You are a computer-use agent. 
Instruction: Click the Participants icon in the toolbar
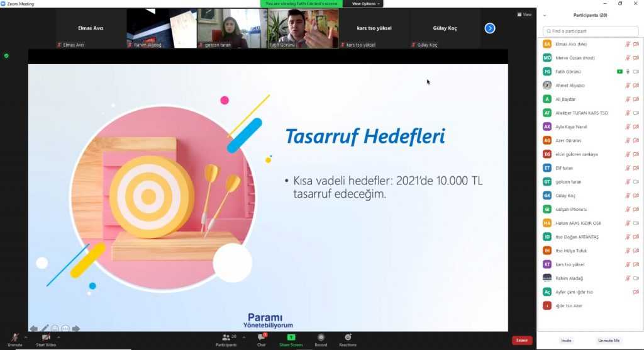226,338
